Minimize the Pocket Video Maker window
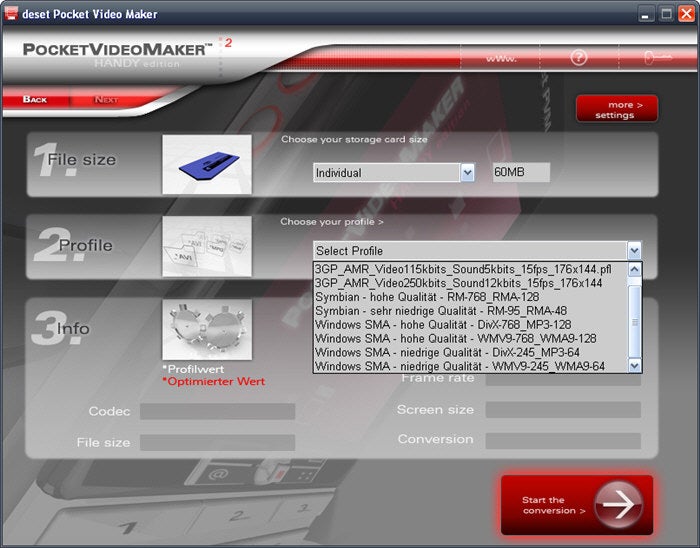The width and height of the screenshot is (700, 548). click(x=646, y=14)
